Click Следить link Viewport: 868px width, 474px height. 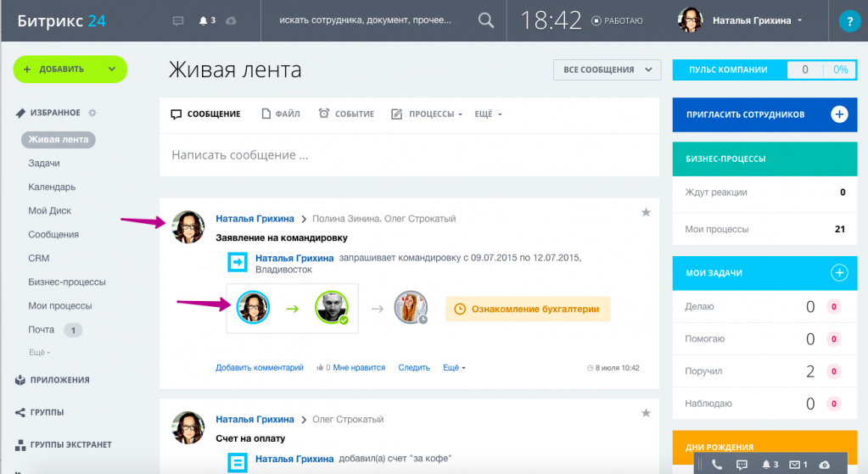click(414, 368)
